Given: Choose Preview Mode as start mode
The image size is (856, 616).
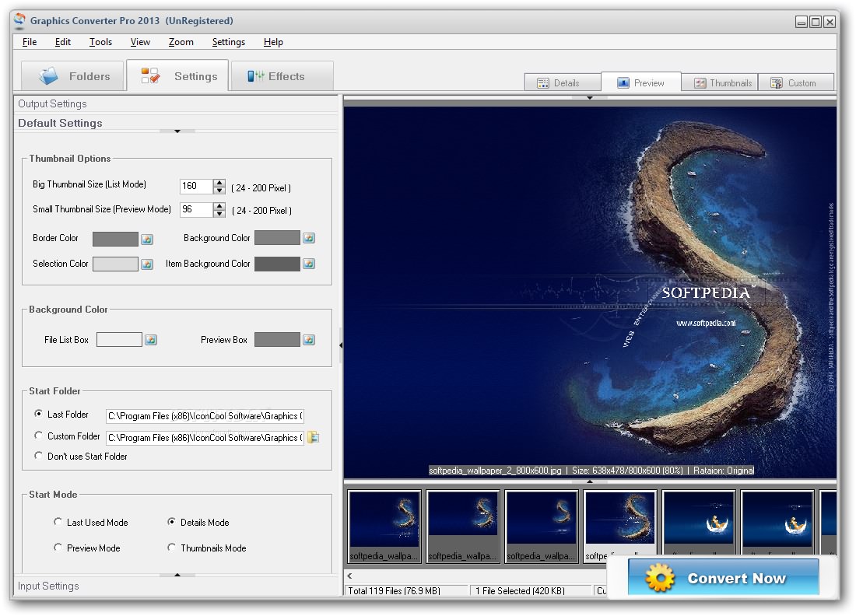Looking at the screenshot, I should click(x=58, y=548).
